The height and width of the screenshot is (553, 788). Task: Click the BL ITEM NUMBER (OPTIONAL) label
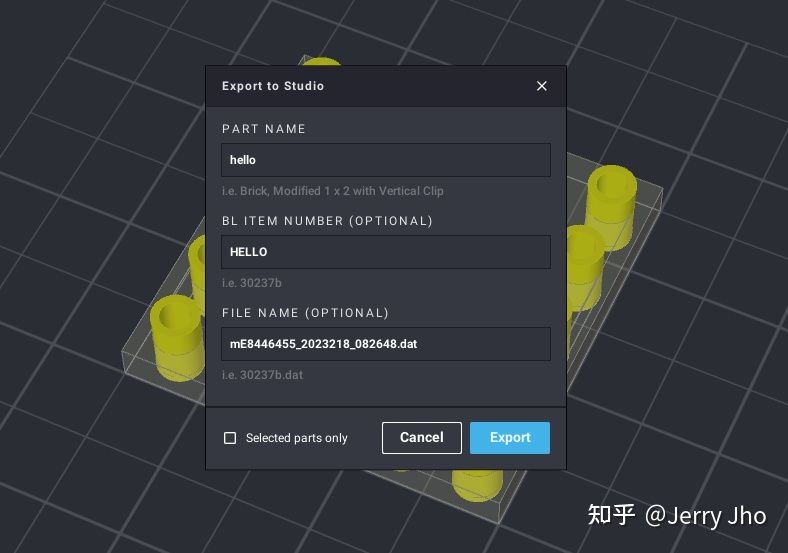pos(327,221)
